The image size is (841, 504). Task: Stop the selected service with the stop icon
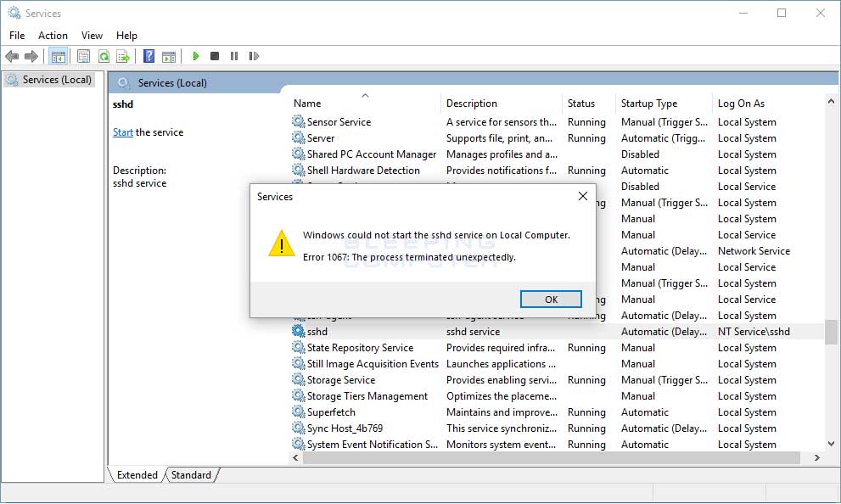coord(216,56)
